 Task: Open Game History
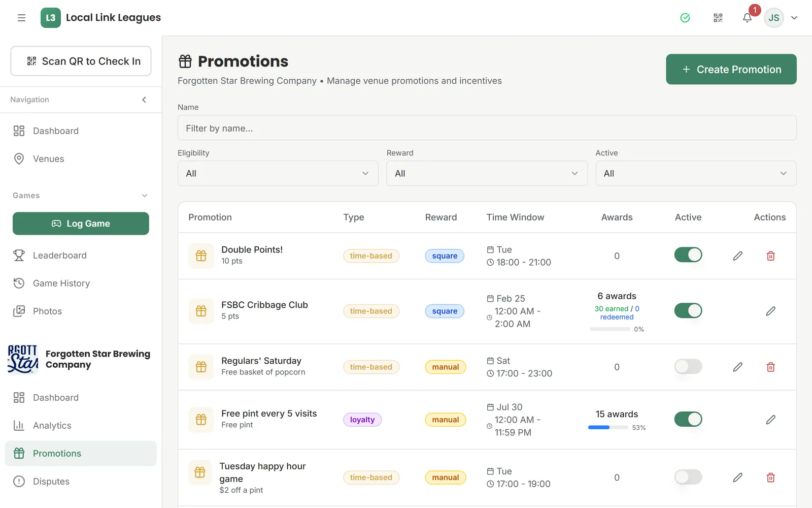point(81,283)
